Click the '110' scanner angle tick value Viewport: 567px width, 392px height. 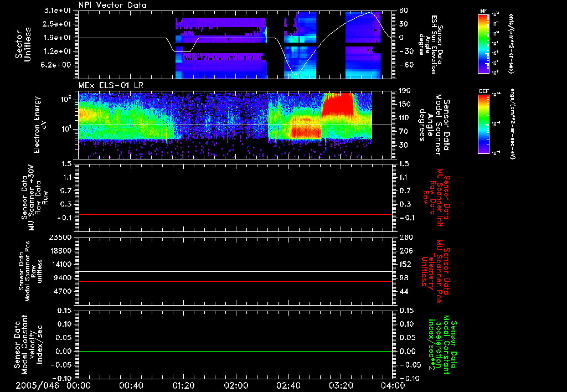pyautogui.click(x=405, y=118)
